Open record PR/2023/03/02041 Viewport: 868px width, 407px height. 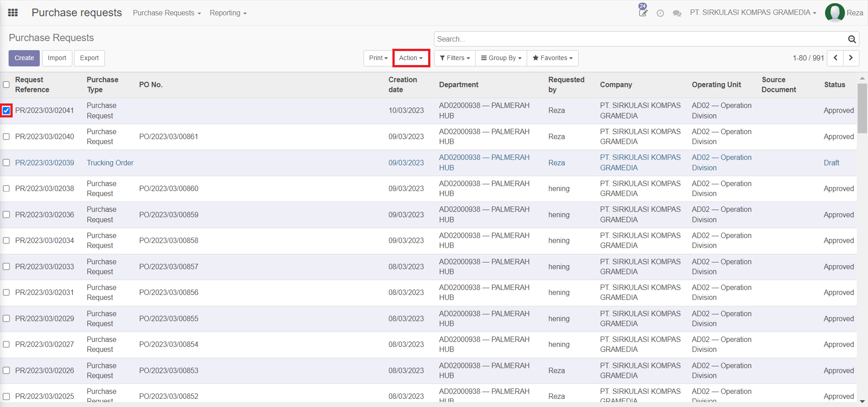tap(44, 110)
